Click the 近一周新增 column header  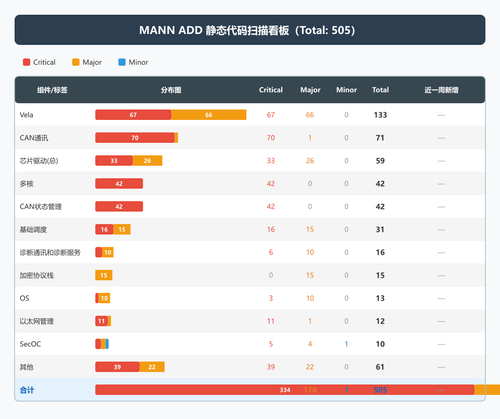coord(441,90)
